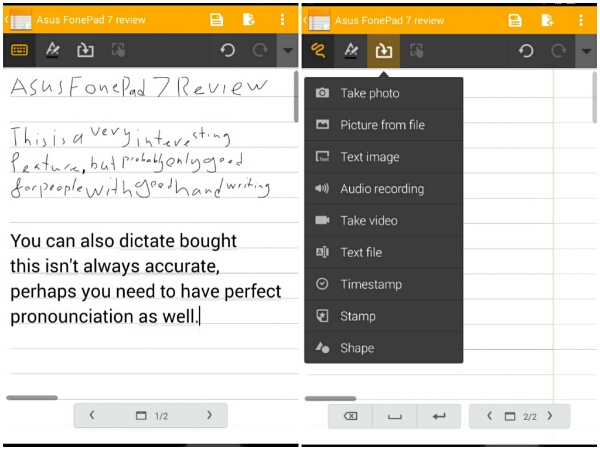Redo action in left screen

pyautogui.click(x=260, y=50)
